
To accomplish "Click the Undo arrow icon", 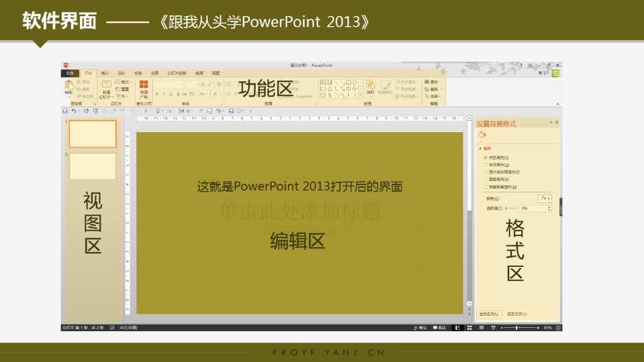I will point(73,111).
